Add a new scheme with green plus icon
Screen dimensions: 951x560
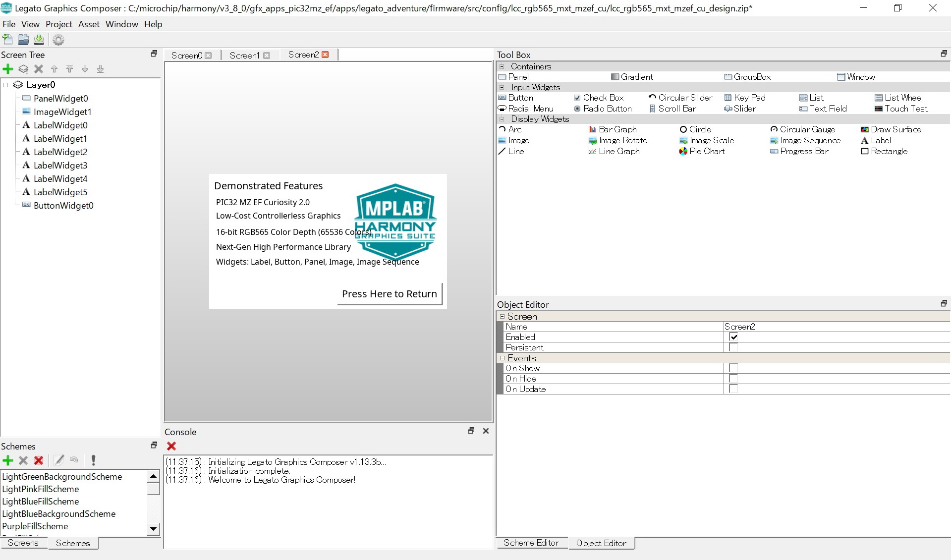(8, 460)
